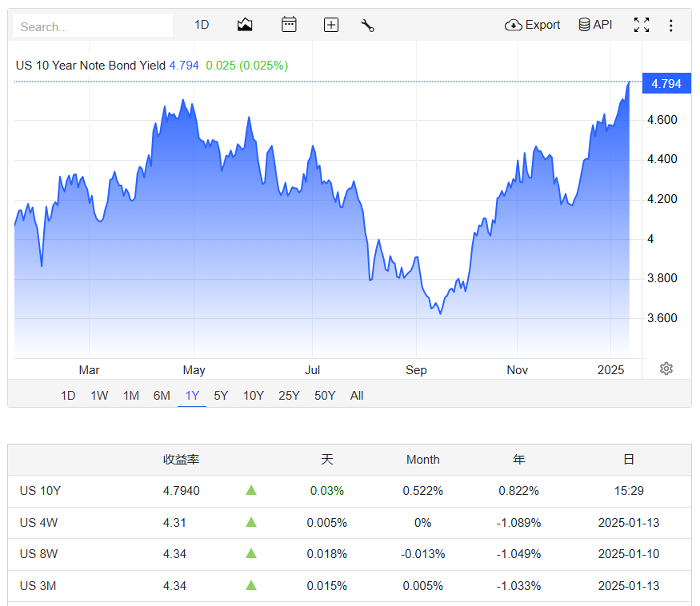The height and width of the screenshot is (606, 700).
Task: Click the Export cloud download button
Action: (532, 25)
